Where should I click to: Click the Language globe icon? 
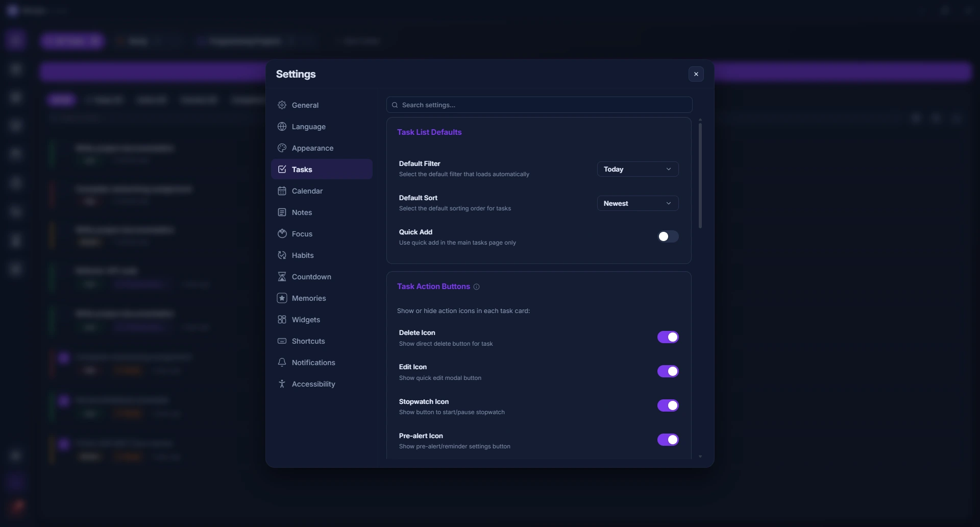[282, 127]
